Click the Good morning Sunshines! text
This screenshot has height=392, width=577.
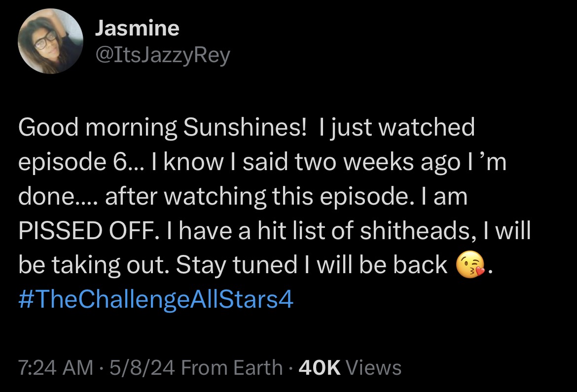click(162, 128)
